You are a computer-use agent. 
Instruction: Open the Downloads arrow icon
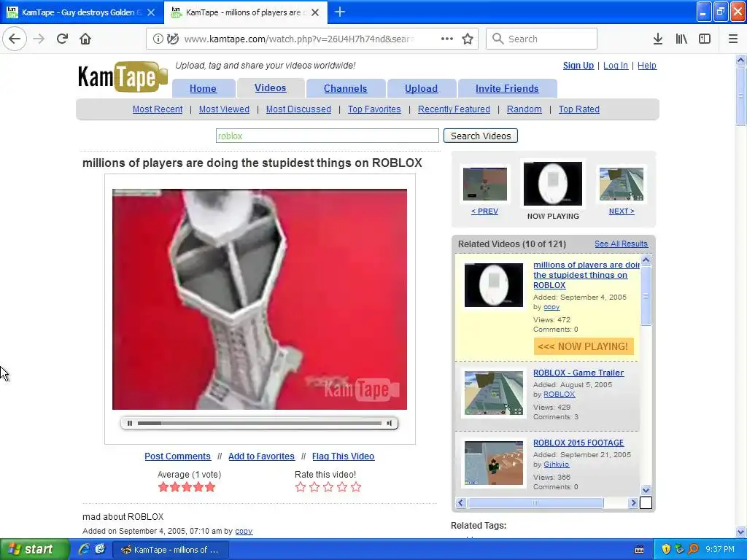[x=658, y=39]
